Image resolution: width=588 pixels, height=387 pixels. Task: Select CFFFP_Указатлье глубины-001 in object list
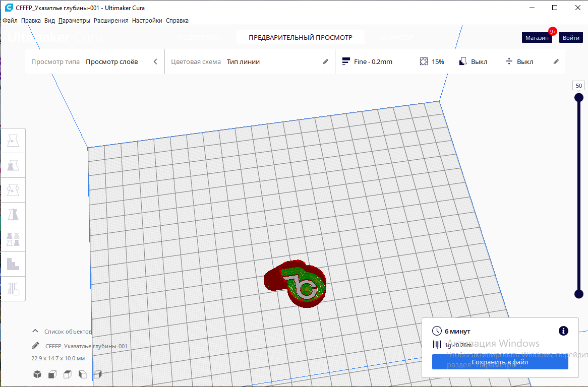pyautogui.click(x=86, y=346)
